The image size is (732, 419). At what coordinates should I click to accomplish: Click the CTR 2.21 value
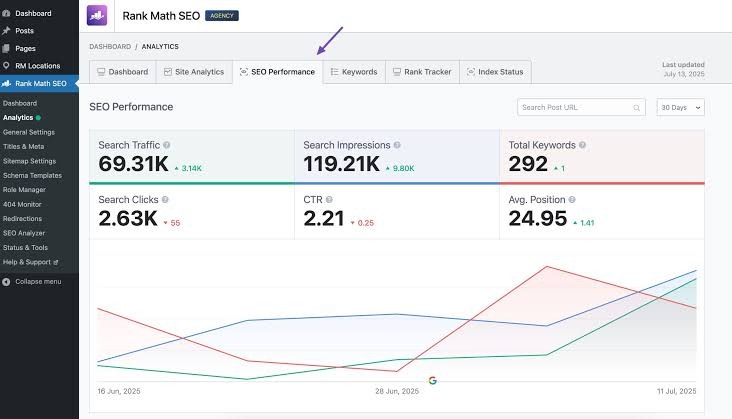[324, 218]
